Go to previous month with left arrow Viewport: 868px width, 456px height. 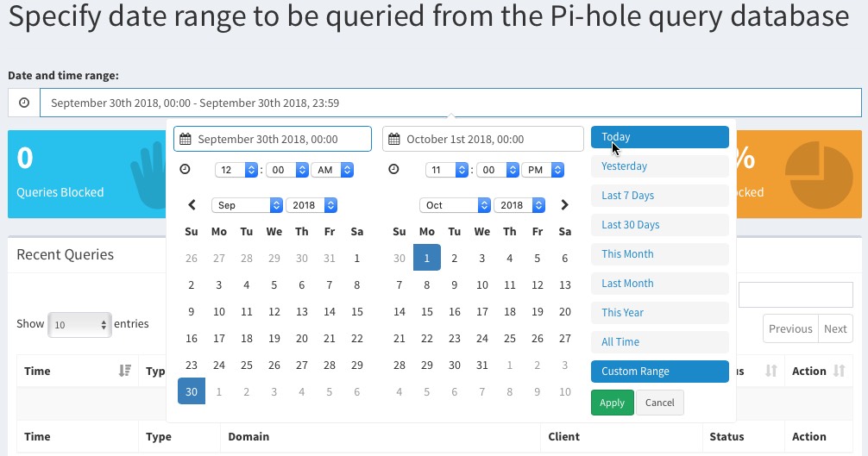[192, 205]
